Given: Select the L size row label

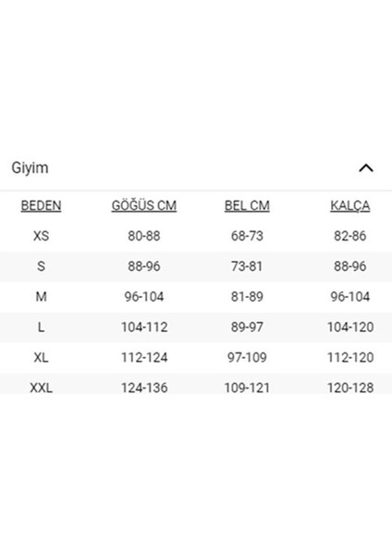Looking at the screenshot, I should [41, 327].
